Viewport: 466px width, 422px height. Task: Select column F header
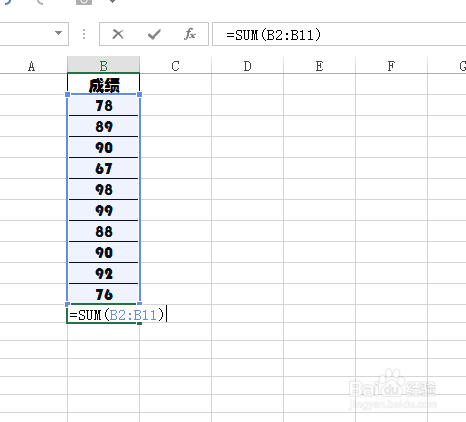391,66
